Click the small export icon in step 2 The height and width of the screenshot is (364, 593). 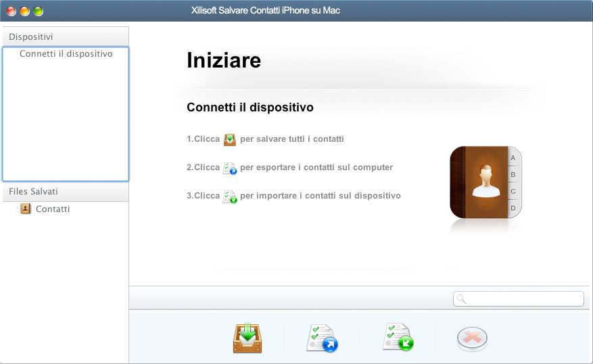tap(230, 168)
